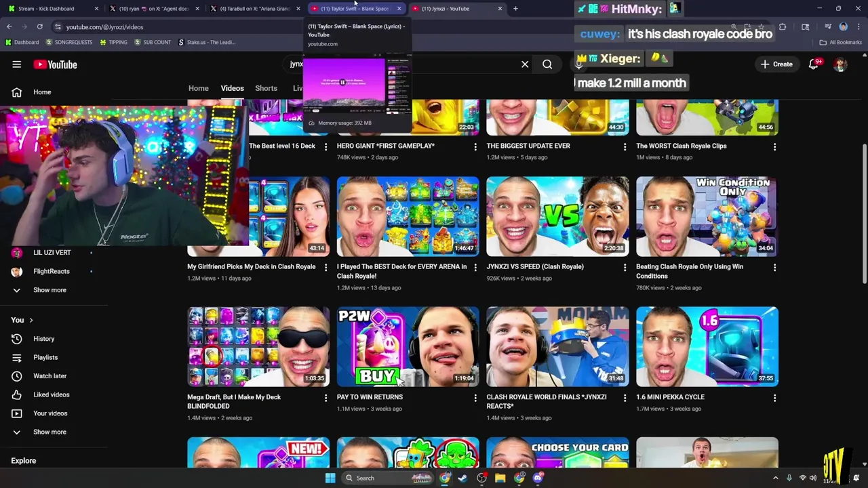Open File Explorer from the taskbar

coord(500,478)
